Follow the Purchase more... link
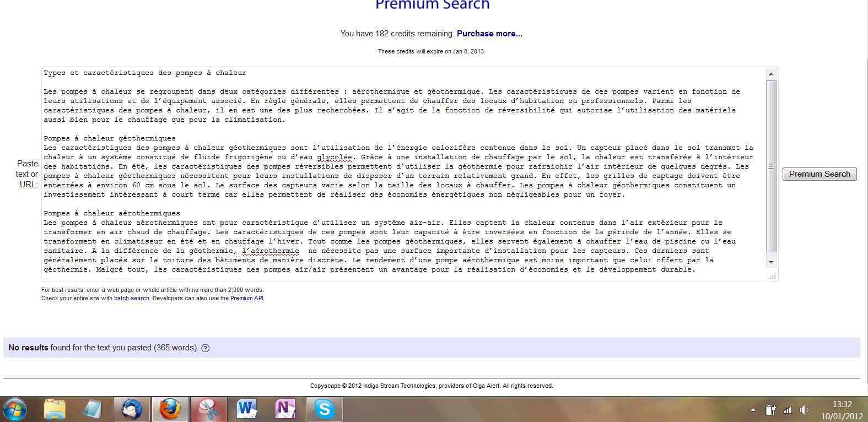The image size is (868, 422). (489, 34)
